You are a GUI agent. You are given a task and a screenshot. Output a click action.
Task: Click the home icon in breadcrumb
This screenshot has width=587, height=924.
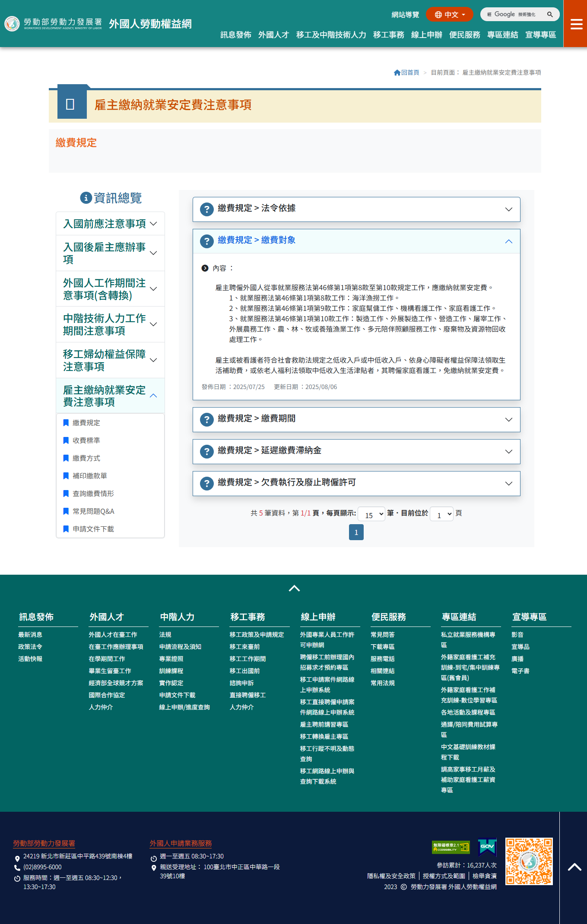[397, 73]
